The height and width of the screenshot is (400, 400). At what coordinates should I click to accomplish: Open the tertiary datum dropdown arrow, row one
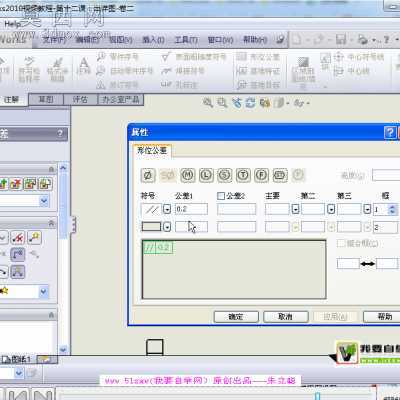367,209
